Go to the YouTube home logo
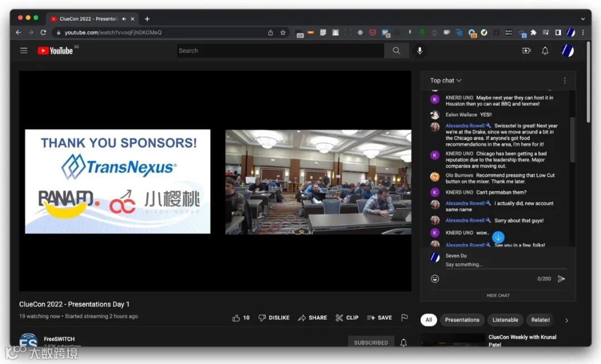The height and width of the screenshot is (364, 601). [55, 51]
